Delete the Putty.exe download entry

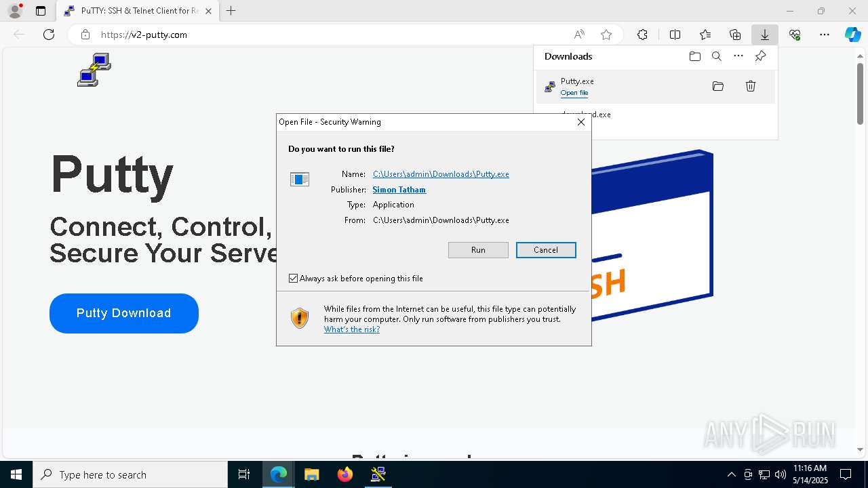(751, 86)
